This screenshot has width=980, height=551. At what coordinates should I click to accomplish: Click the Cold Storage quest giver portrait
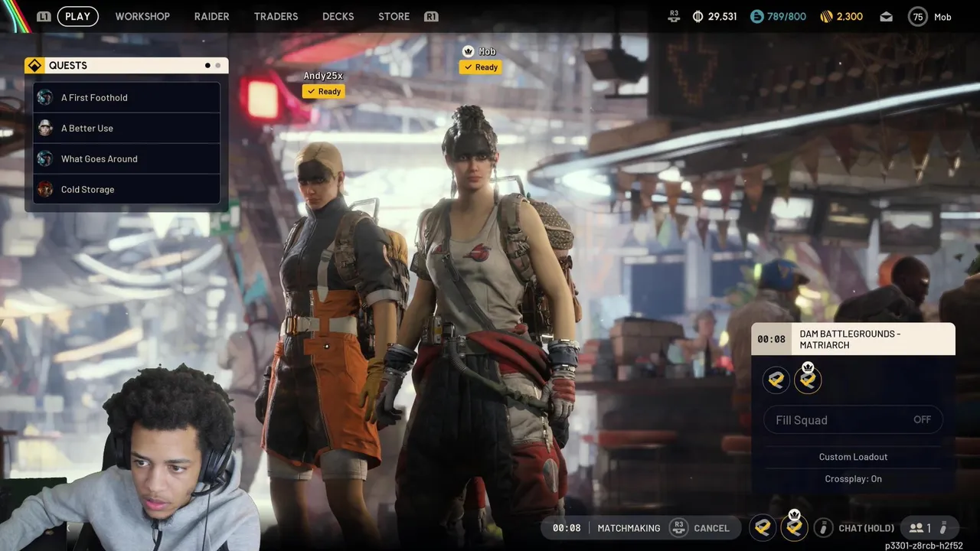pyautogui.click(x=45, y=189)
